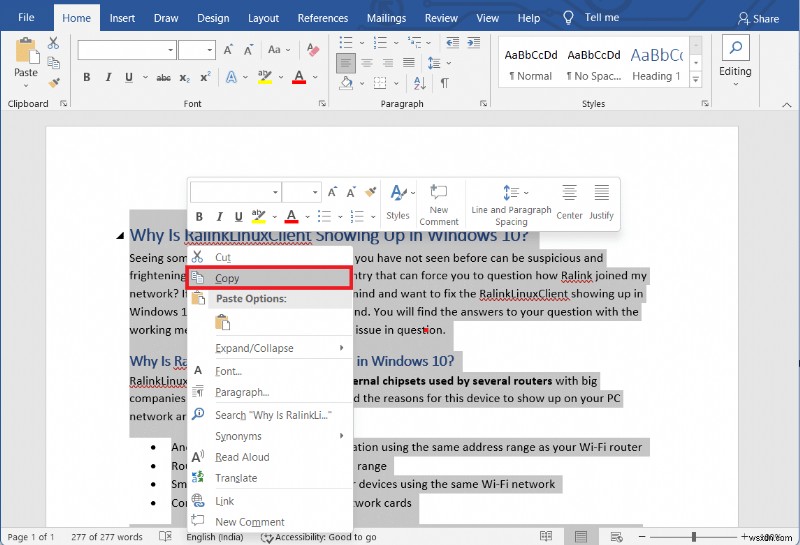Click the Share button

[758, 19]
